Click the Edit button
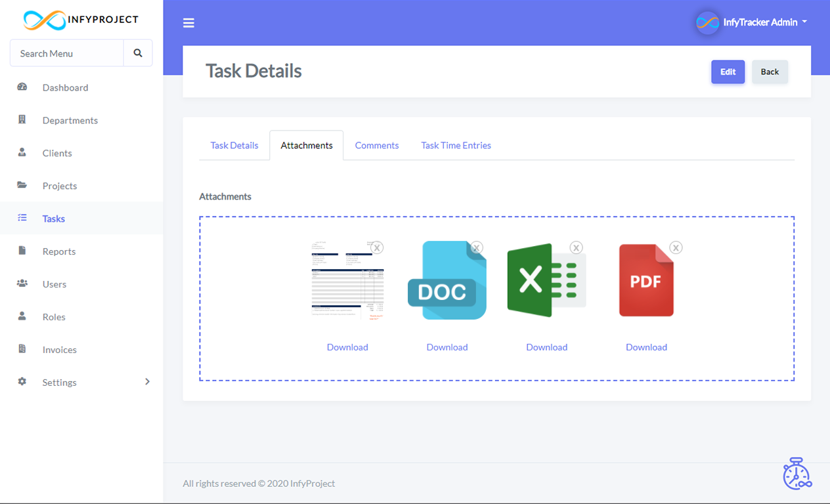 (728, 72)
